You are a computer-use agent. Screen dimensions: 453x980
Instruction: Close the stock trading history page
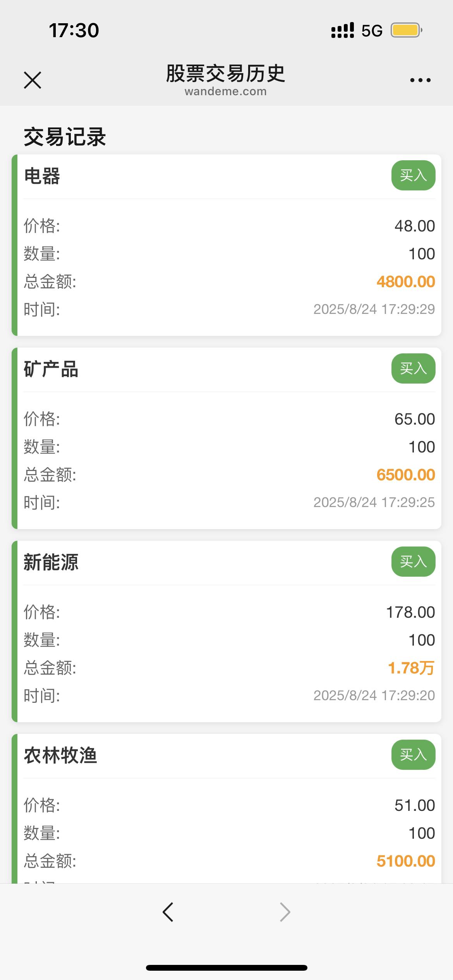[33, 80]
